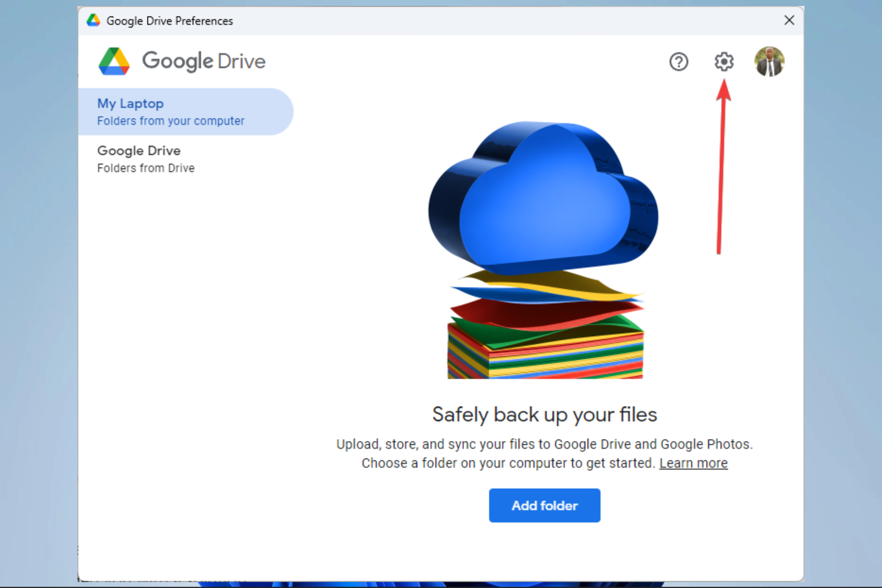Open the Learn more link

click(693, 463)
